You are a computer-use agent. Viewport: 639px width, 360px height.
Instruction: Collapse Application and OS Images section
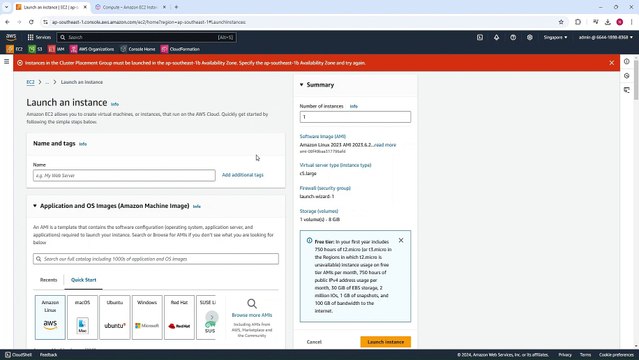(35, 206)
